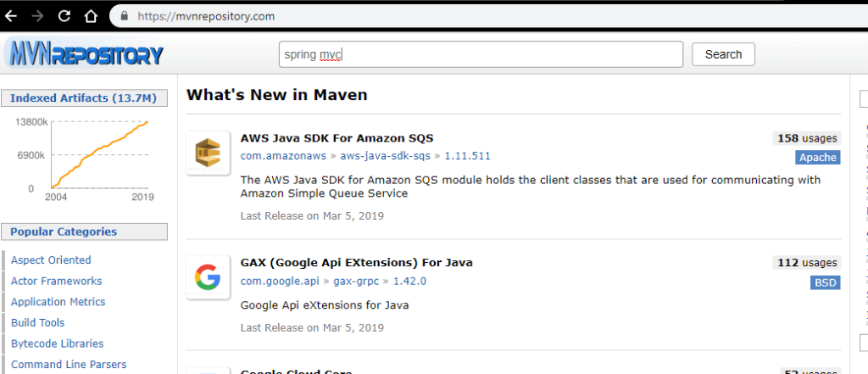Go to the browser home page icon
This screenshot has height=374, width=868.
tap(91, 16)
